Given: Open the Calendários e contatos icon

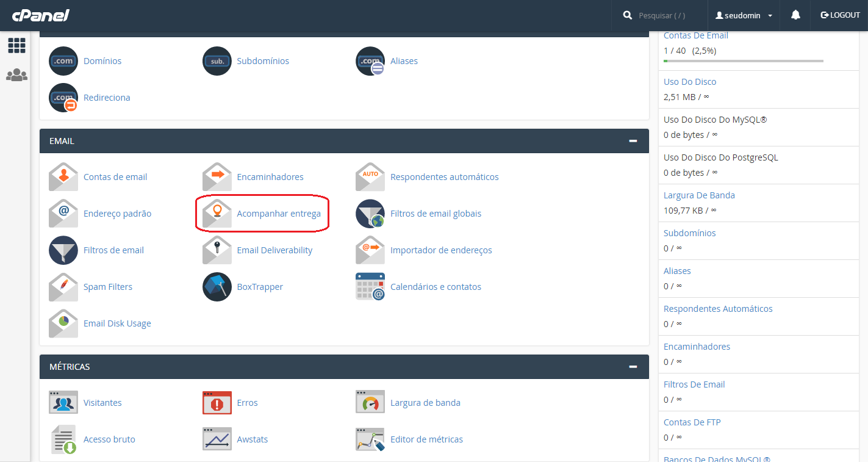Looking at the screenshot, I should coord(370,287).
